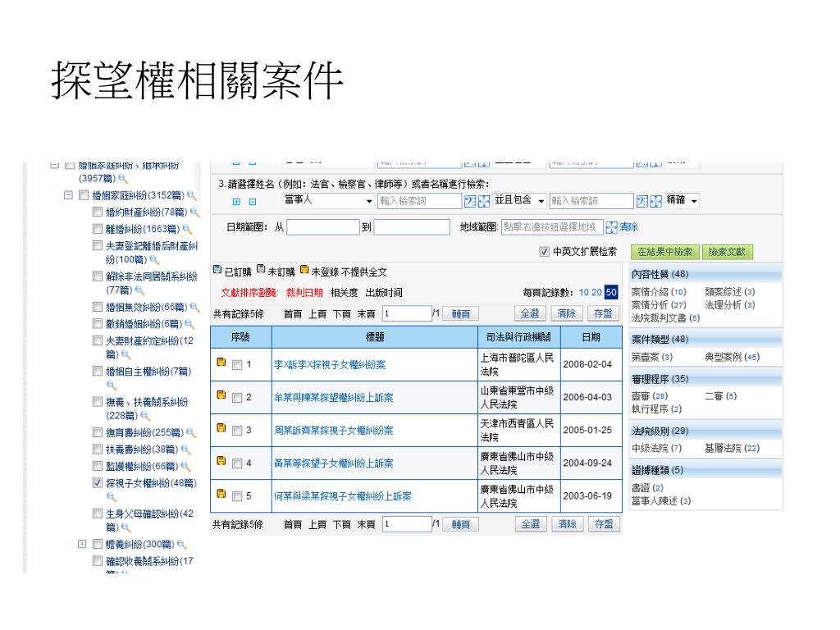Click magnifier icon beside 婚約財產糾紛(78篇)
The image size is (840, 630).
(194, 212)
